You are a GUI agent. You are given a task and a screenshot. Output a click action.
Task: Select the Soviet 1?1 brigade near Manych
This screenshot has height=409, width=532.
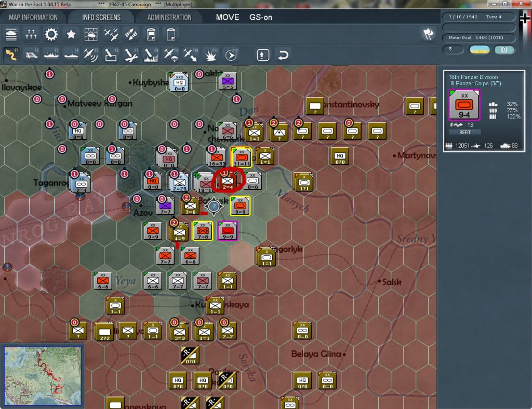coord(303,182)
